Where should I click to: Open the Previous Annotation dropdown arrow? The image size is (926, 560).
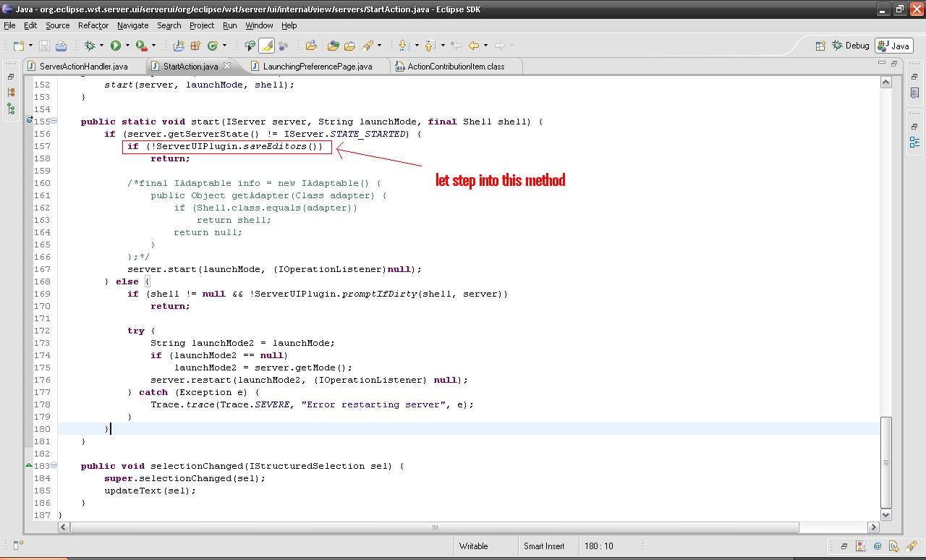click(x=443, y=46)
